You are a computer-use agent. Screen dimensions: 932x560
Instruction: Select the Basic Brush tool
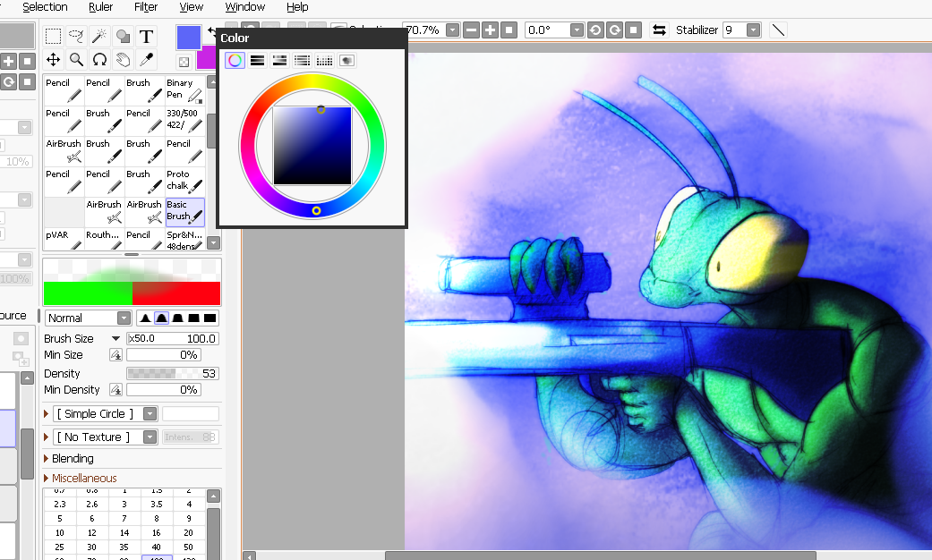click(184, 212)
